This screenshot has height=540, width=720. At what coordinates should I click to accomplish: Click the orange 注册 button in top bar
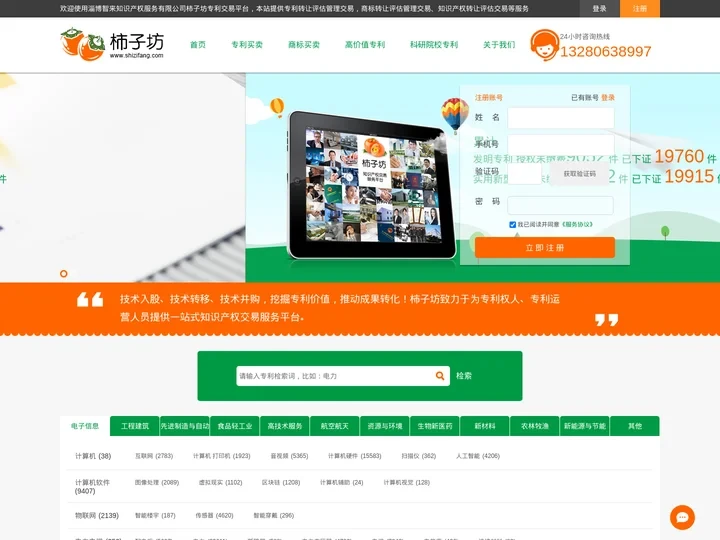[640, 8]
